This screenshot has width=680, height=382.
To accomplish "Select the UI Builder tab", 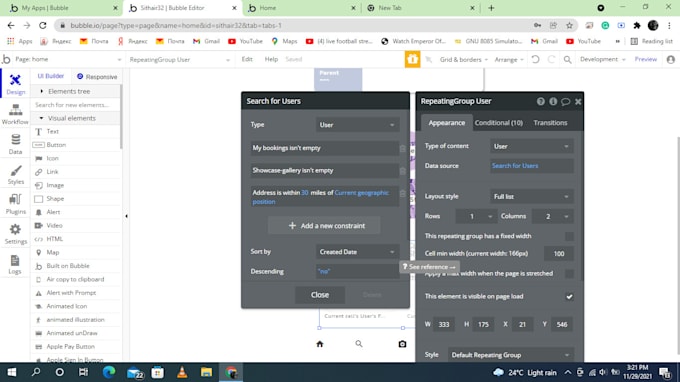I will [51, 76].
